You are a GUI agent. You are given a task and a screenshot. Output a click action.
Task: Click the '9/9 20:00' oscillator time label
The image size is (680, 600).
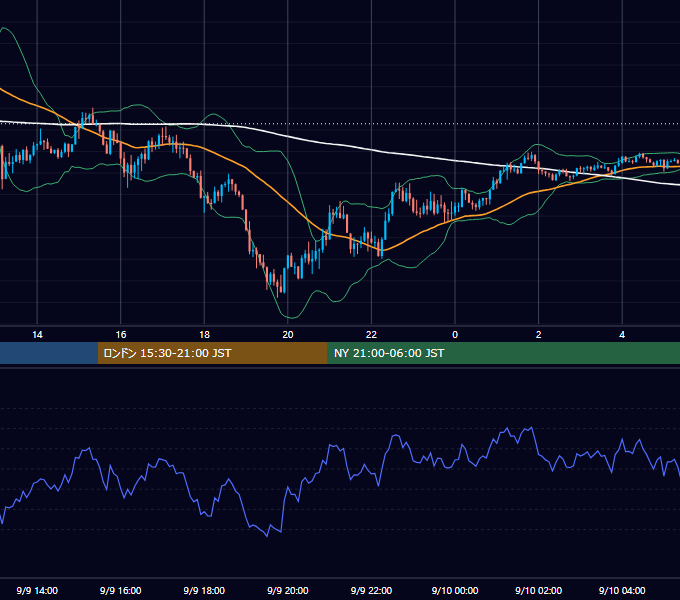[288, 590]
